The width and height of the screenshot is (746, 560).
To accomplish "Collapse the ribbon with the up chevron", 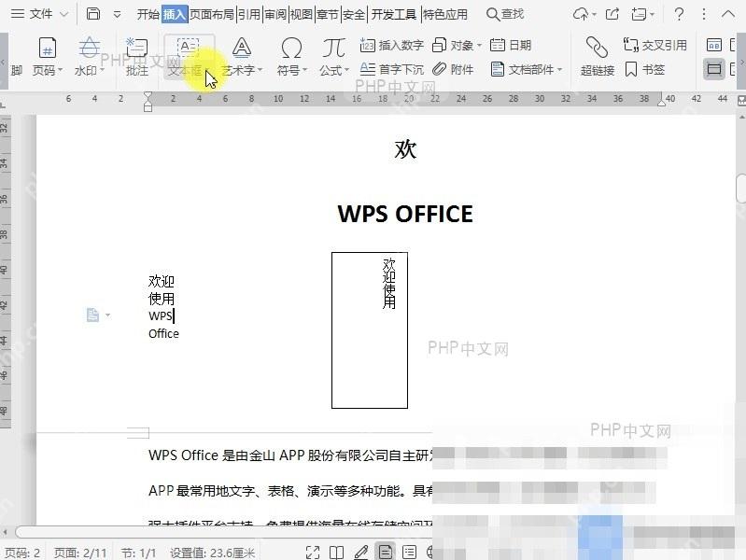I will pyautogui.click(x=728, y=14).
